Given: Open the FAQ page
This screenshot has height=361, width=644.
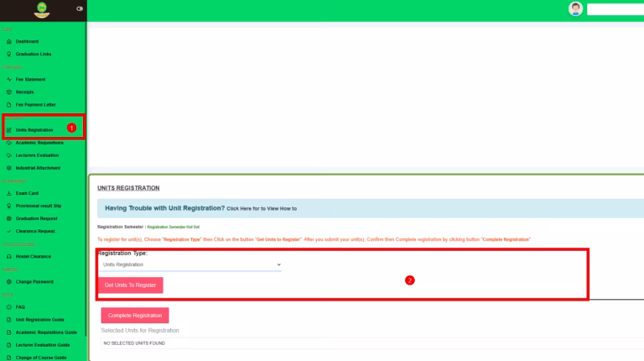Looking at the screenshot, I should (20, 307).
